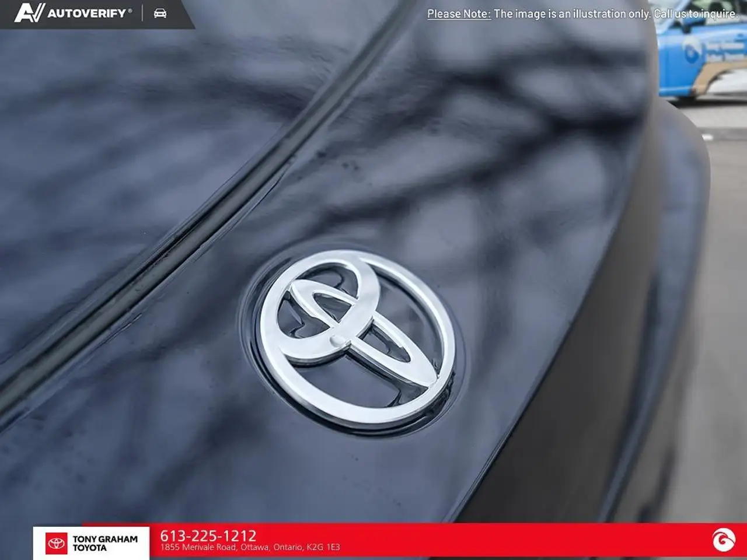Click the small car icon beside AutoVerify
Viewport: 747px width, 560px height.
coord(160,13)
